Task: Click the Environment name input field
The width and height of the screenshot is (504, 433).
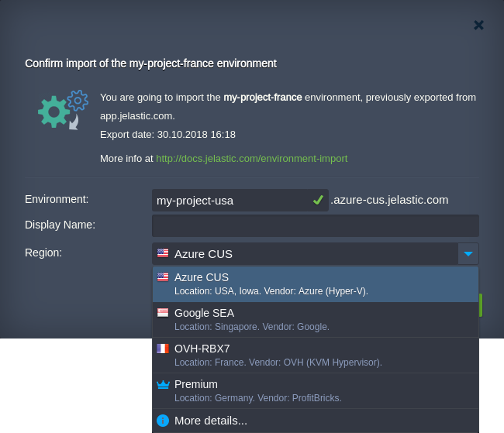Action: pyautogui.click(x=240, y=201)
